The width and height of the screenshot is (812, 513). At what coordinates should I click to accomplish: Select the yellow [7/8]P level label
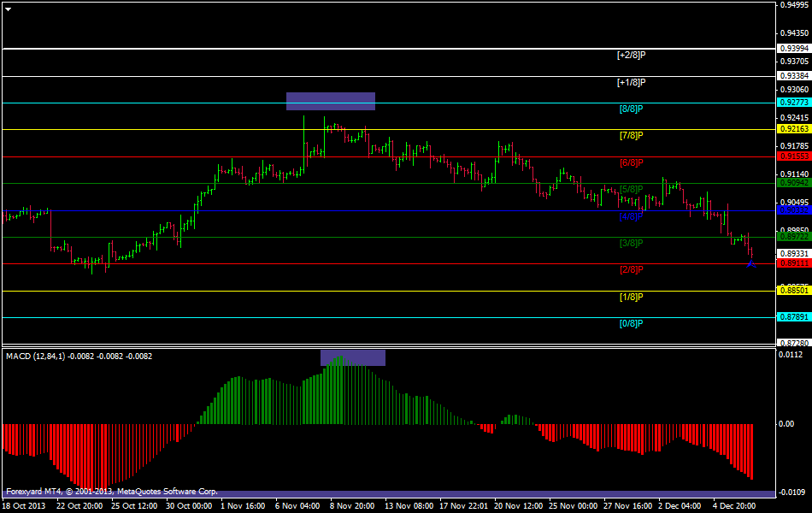(631, 136)
